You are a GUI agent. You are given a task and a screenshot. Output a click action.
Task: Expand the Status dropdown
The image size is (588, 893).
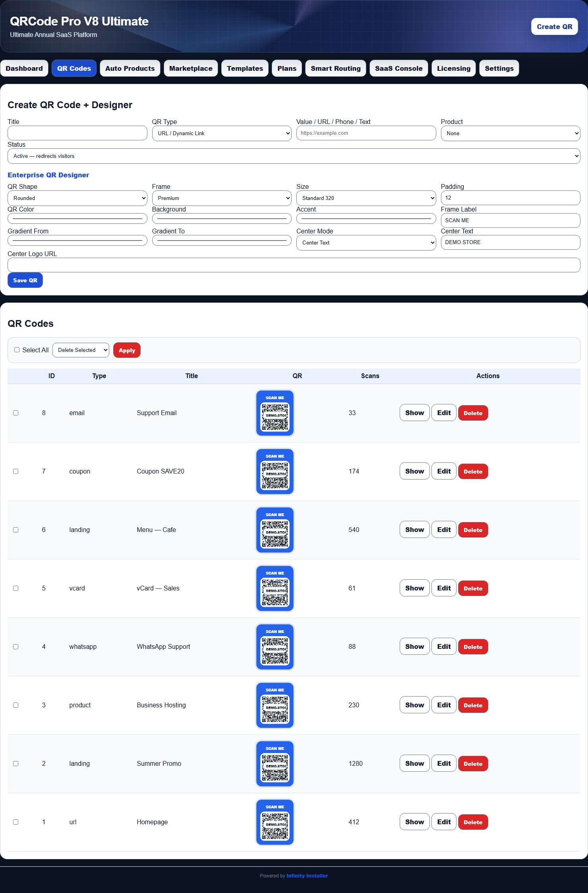[x=294, y=156]
